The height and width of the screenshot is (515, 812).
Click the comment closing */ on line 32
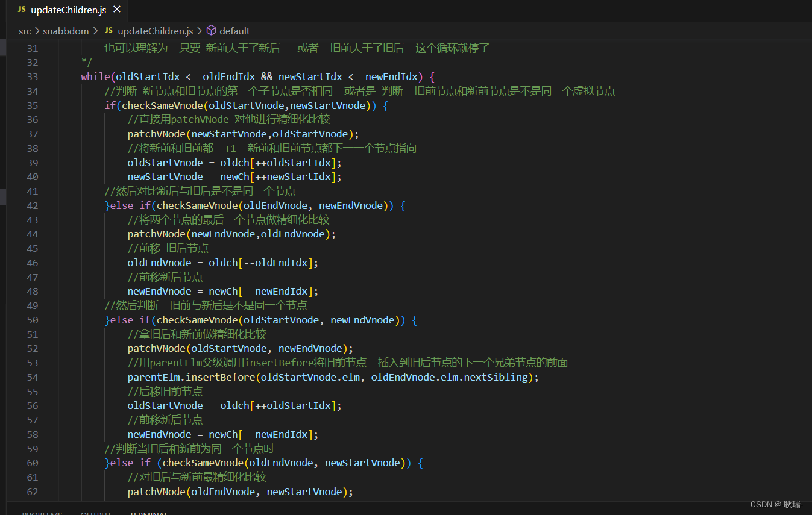coord(87,62)
